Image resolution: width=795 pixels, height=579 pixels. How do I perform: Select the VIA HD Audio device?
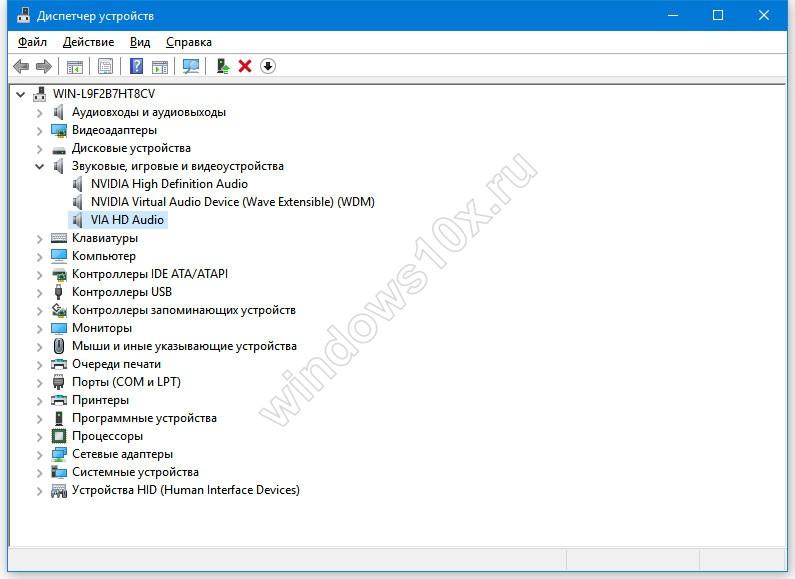(127, 220)
